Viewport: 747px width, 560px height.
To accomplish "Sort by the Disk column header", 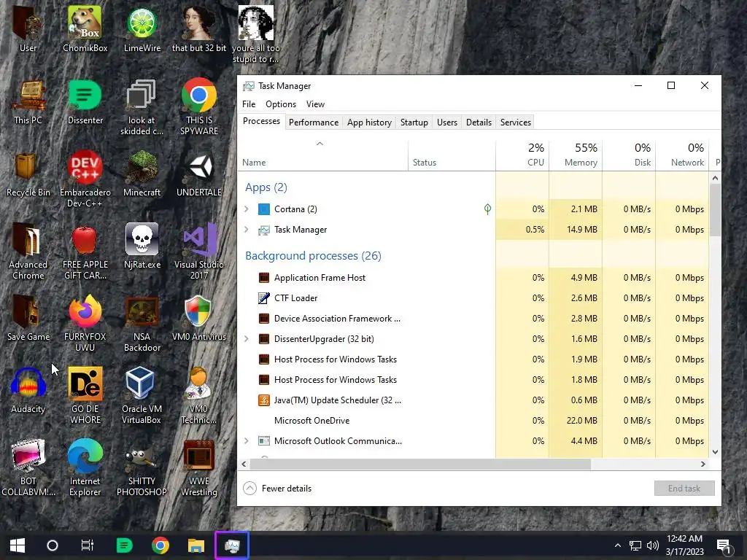I will [x=629, y=156].
